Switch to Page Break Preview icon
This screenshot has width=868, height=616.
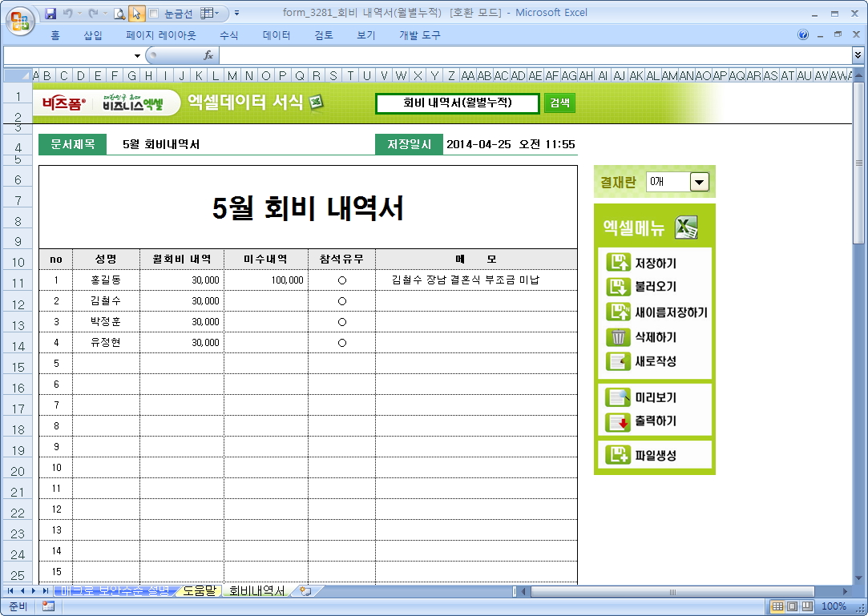pyautogui.click(x=807, y=606)
